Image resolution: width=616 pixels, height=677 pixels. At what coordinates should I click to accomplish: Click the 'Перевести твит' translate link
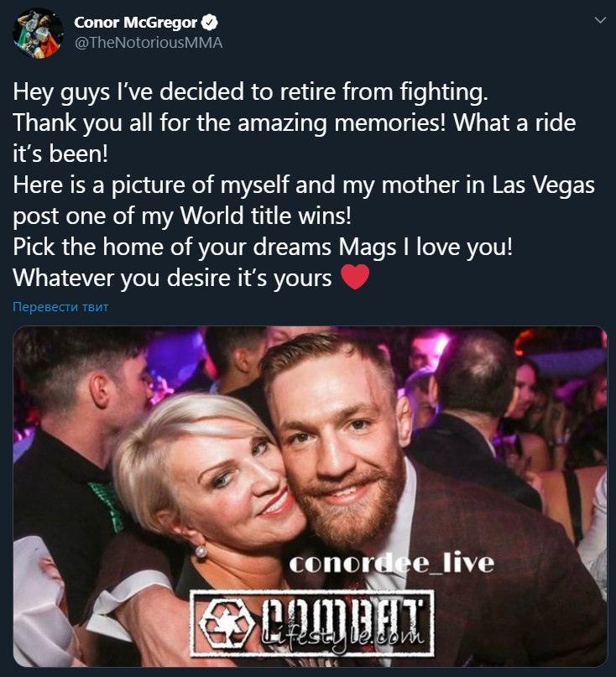point(60,307)
